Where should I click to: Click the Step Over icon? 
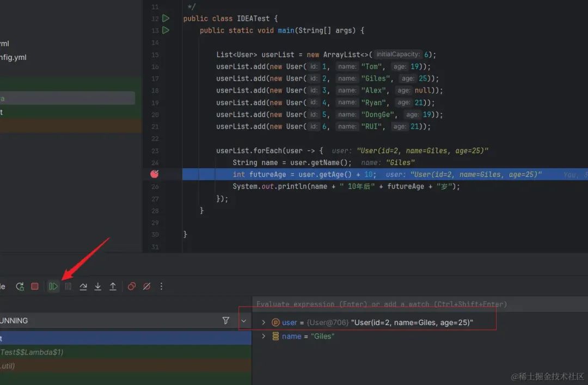(83, 286)
